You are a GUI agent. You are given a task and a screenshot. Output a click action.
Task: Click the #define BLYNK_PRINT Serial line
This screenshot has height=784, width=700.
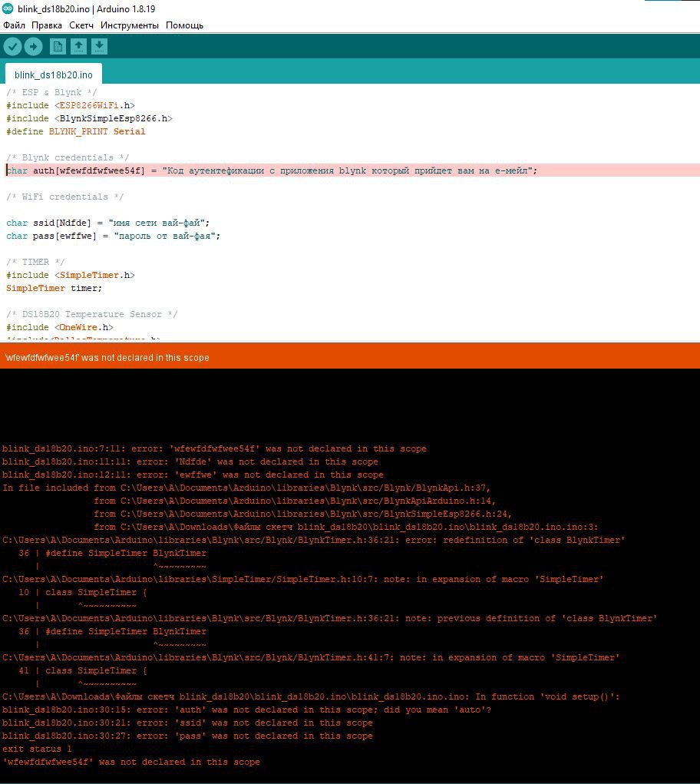(x=75, y=131)
